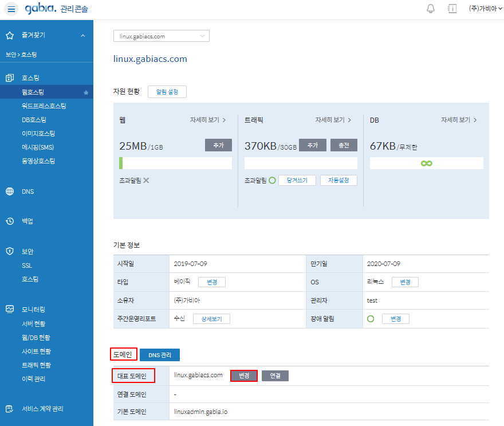Open the linux.gabiacs.com domain dropdown
Image resolution: width=504 pixels, height=426 pixels.
[x=162, y=36]
